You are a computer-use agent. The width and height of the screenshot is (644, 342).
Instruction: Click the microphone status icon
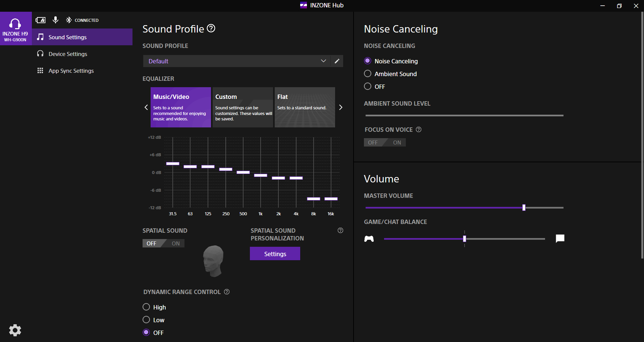click(56, 20)
